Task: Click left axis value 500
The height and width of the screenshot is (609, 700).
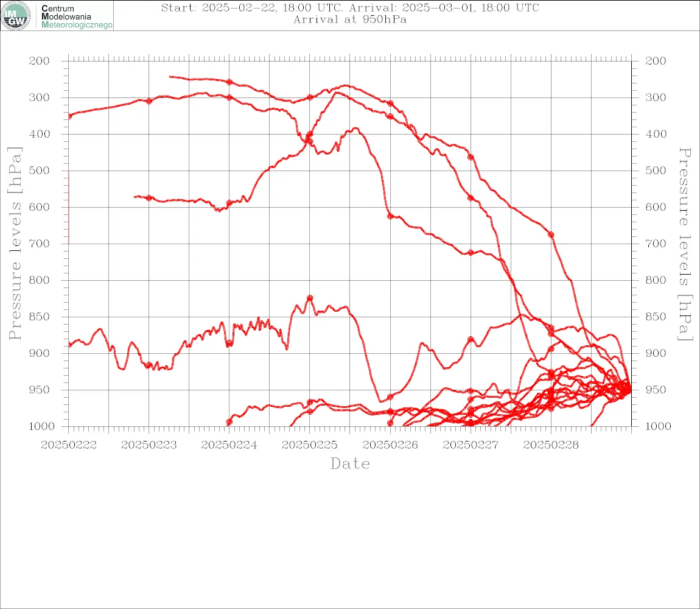Action: point(40,171)
